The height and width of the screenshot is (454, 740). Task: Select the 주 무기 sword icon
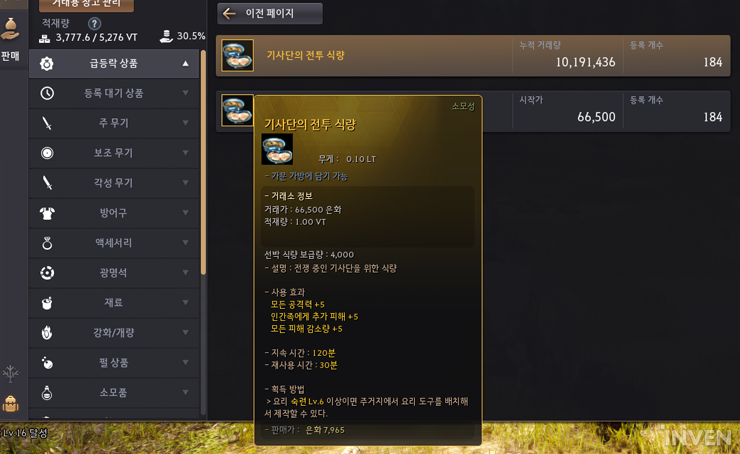coord(47,123)
